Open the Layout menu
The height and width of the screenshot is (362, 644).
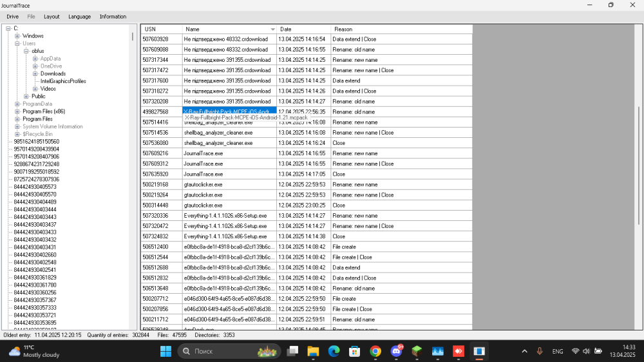(52, 17)
